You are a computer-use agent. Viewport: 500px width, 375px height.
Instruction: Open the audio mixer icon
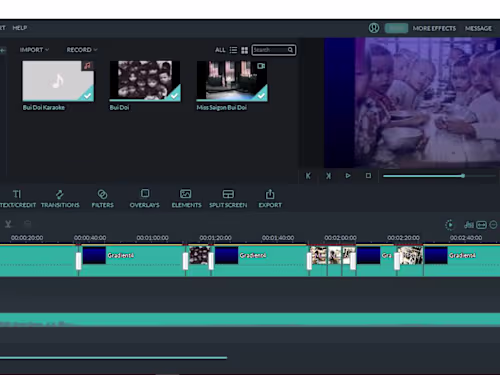(x=469, y=225)
